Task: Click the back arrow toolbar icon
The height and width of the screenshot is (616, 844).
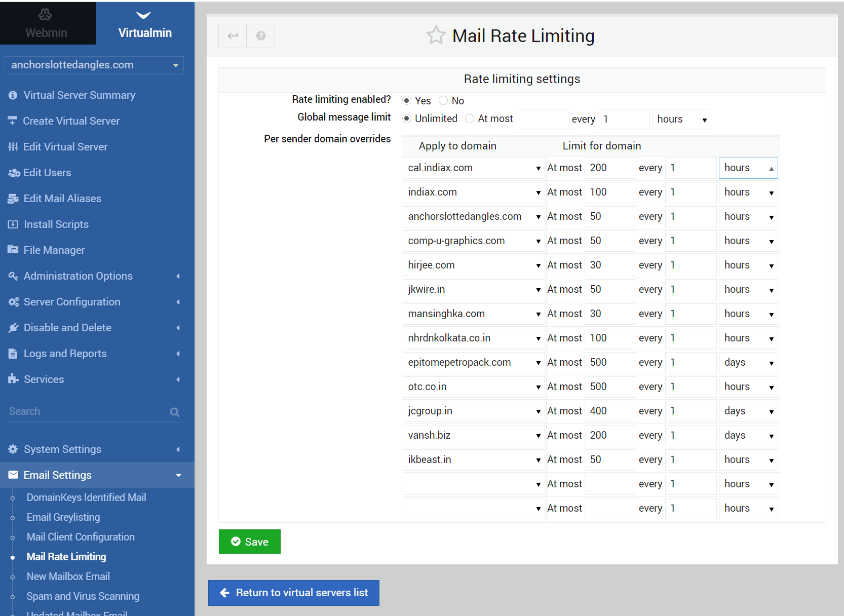Action: 233,36
